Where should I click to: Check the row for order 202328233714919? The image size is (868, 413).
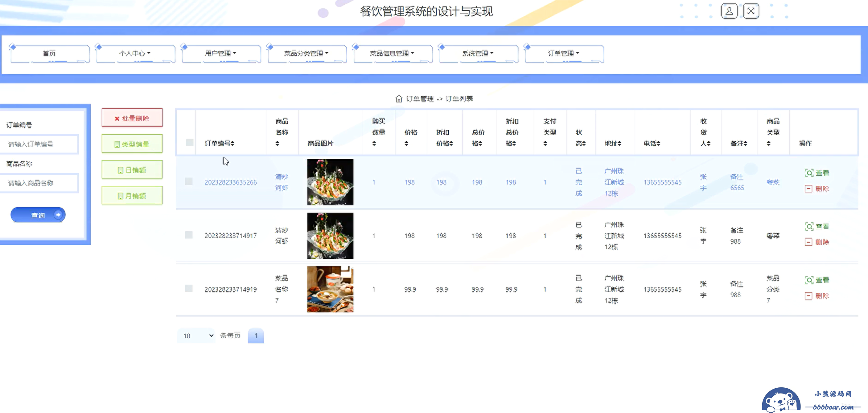coord(189,289)
